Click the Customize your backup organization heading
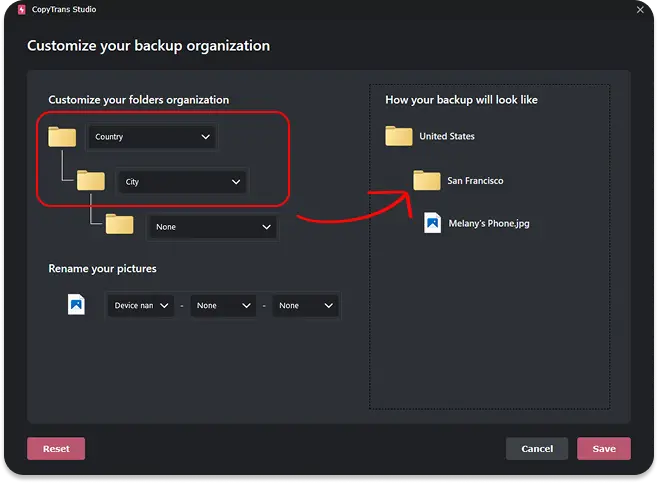This screenshot has height=483, width=658. click(149, 45)
